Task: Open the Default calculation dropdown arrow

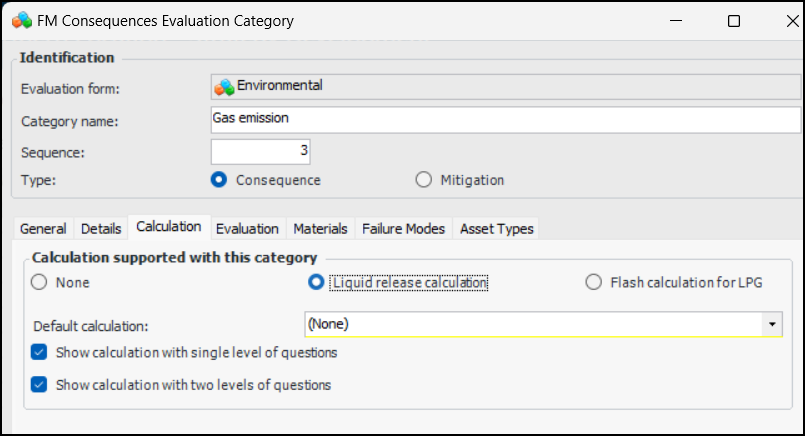Action: point(772,324)
